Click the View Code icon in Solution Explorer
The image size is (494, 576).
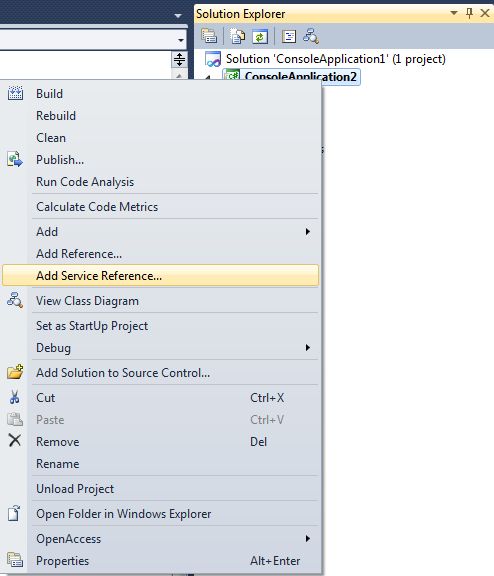tap(289, 36)
